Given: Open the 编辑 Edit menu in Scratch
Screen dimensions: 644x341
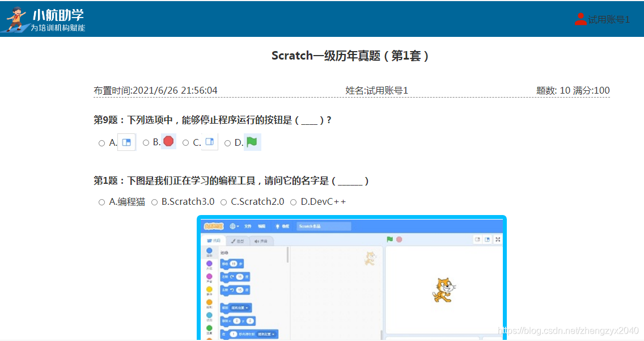Looking at the screenshot, I should [262, 226].
